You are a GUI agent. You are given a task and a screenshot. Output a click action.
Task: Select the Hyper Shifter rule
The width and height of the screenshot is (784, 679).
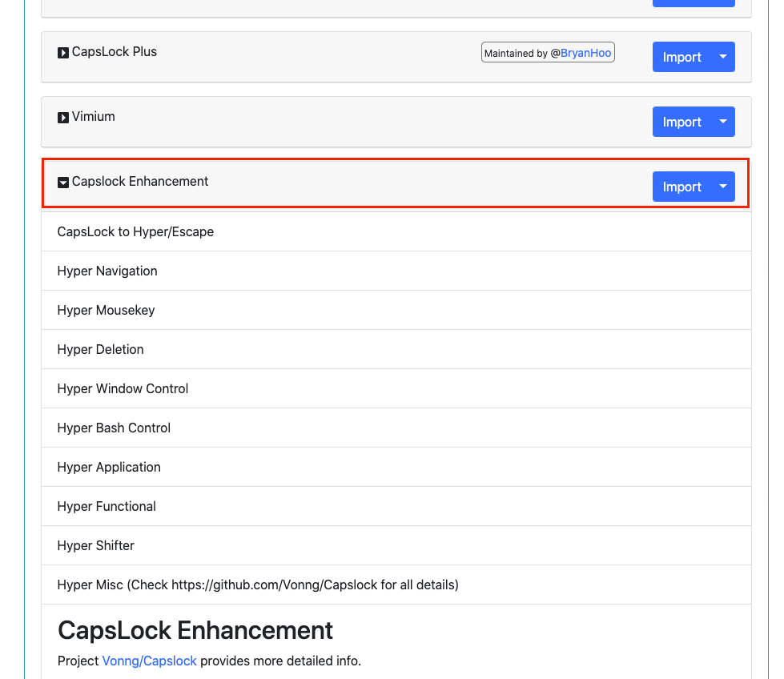396,545
